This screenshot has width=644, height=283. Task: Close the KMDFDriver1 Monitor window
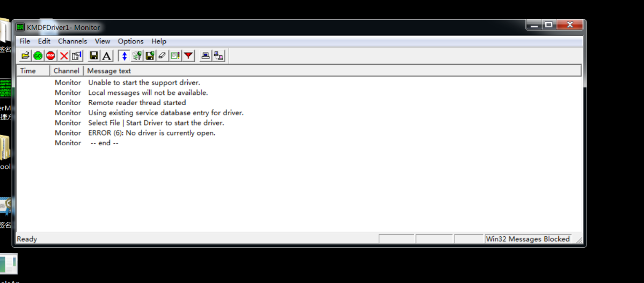coord(569,25)
